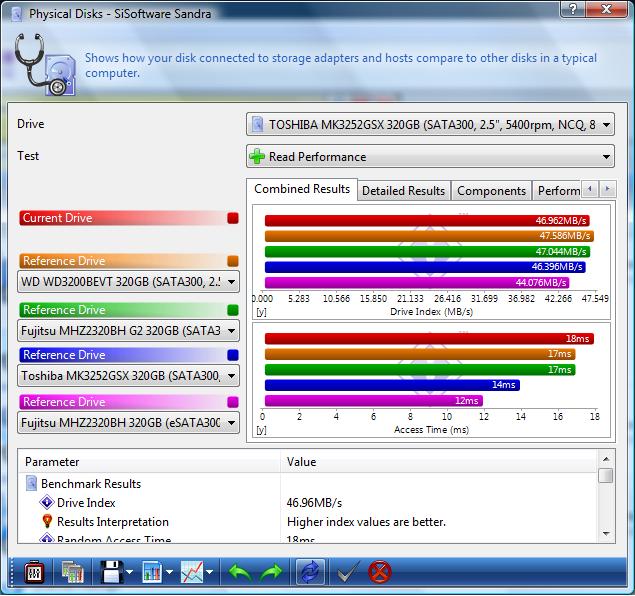Open the WD WD3200BEVT reference drive dropdown
Image resolution: width=635 pixels, height=596 pixels.
click(x=128, y=281)
